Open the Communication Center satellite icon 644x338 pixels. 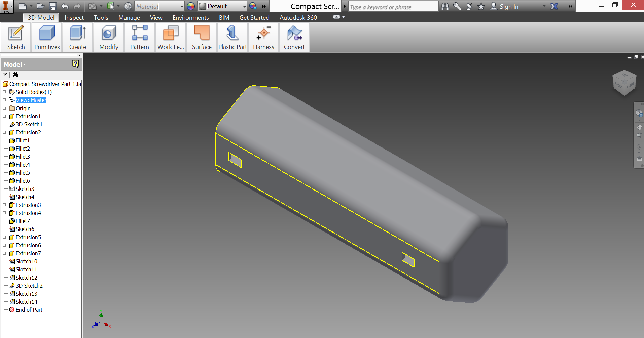click(469, 6)
